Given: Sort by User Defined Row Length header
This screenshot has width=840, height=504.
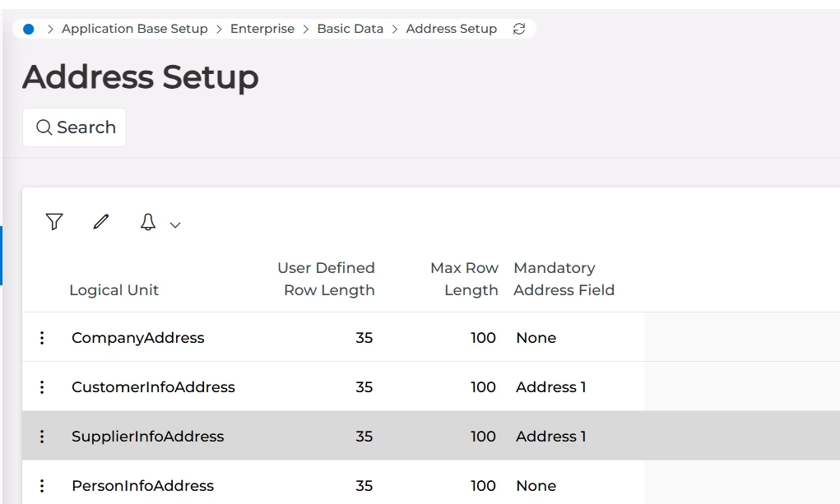Looking at the screenshot, I should click(327, 279).
